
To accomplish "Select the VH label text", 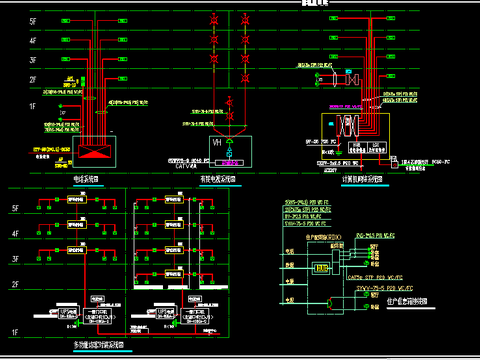I will click(x=217, y=142).
